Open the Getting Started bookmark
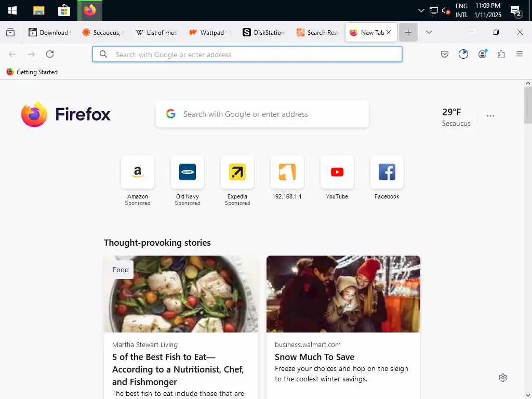The width and height of the screenshot is (532, 399). point(32,72)
